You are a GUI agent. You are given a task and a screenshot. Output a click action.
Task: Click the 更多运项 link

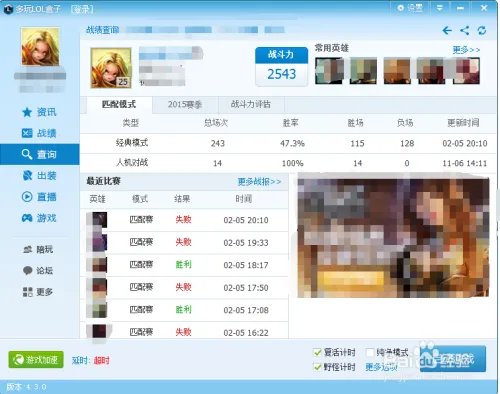(x=381, y=367)
